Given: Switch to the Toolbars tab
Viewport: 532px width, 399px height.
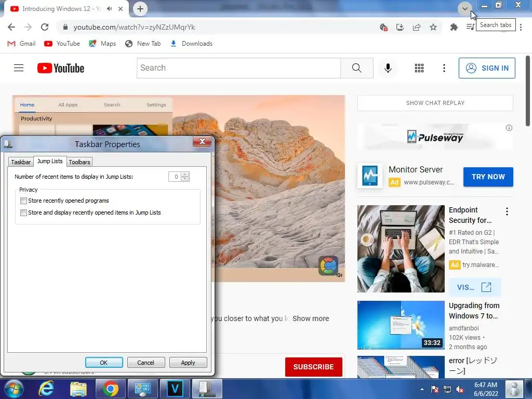Looking at the screenshot, I should coord(79,162).
